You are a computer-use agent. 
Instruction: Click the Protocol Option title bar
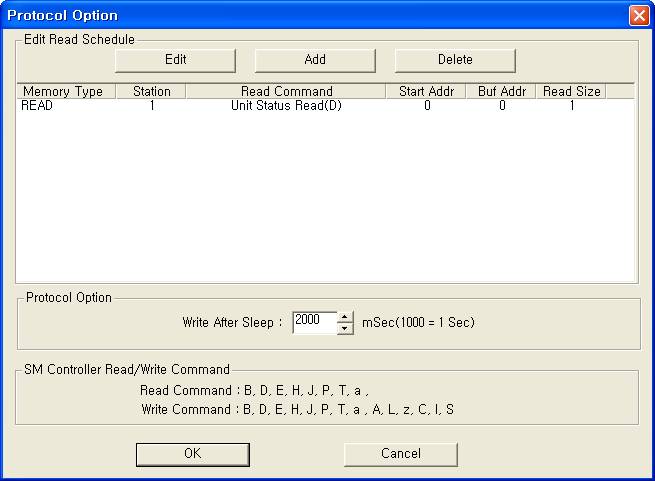pos(300,15)
